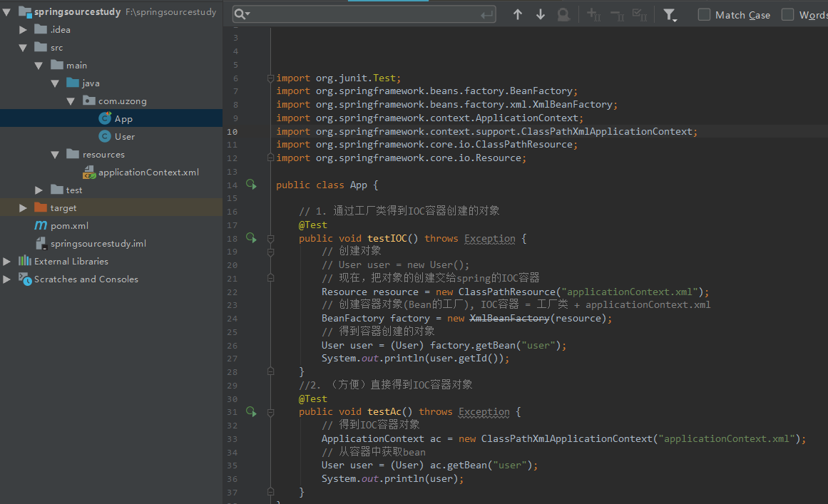
Task: Enable the Words checkbox
Action: (x=787, y=15)
